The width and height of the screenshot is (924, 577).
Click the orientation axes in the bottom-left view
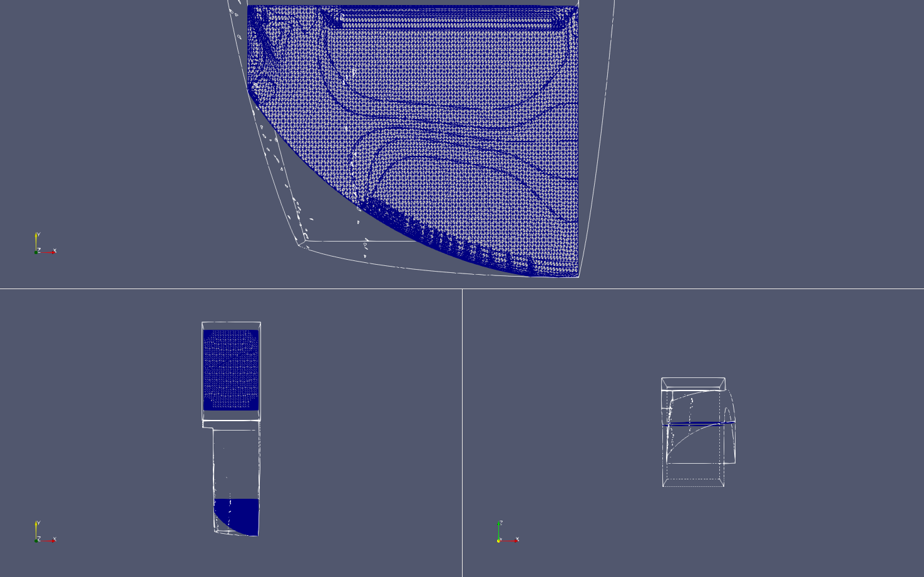coord(45,532)
